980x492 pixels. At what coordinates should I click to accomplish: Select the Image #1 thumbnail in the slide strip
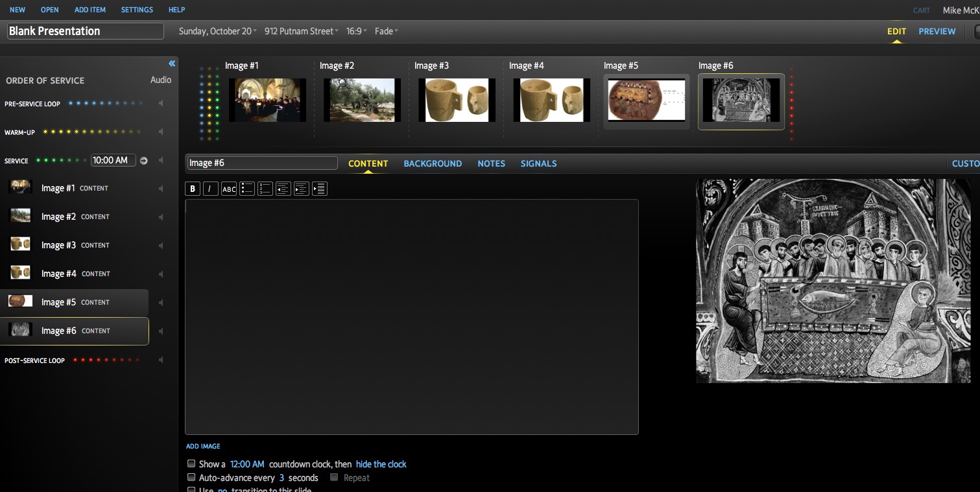point(267,100)
